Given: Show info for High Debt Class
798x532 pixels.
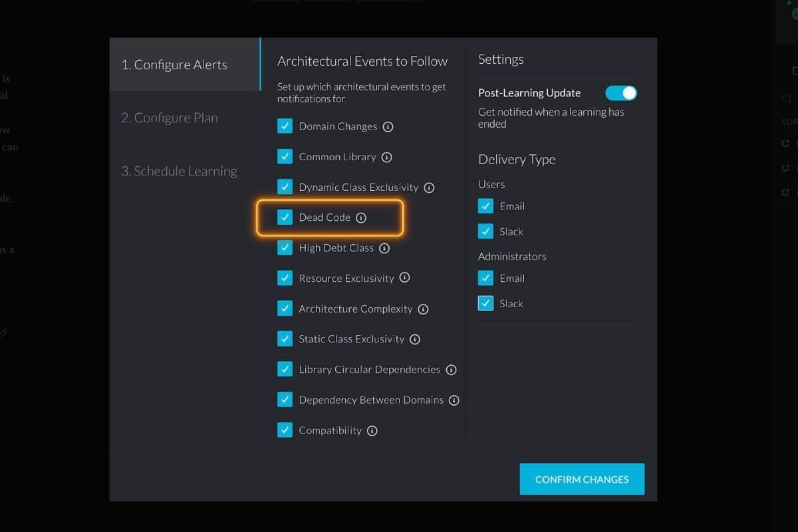Looking at the screenshot, I should 384,248.
